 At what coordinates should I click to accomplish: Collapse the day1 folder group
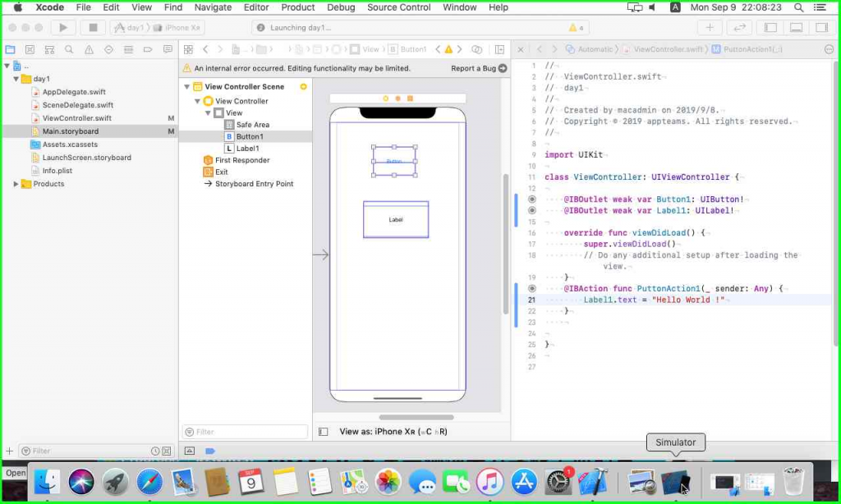click(x=16, y=79)
